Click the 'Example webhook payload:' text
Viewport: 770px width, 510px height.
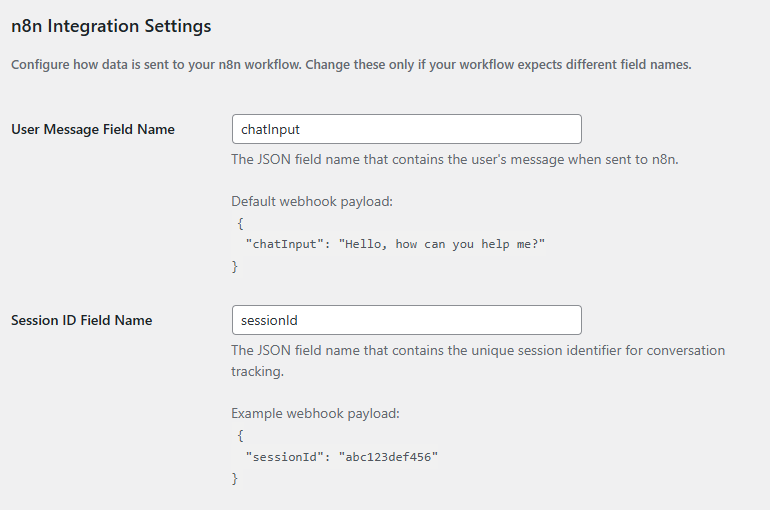pyautogui.click(x=315, y=413)
